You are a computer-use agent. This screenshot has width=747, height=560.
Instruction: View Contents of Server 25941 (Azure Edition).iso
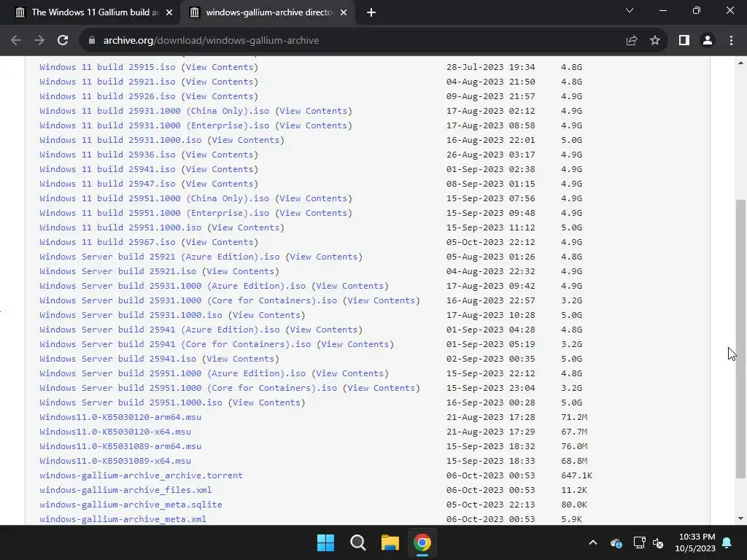pyautogui.click(x=324, y=330)
